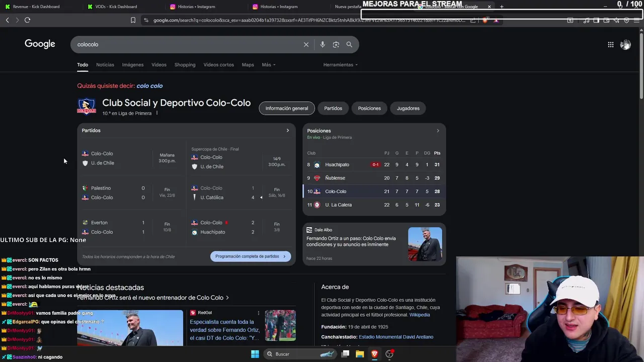This screenshot has width=644, height=362.
Task: Open Brave Rewards triangle icon
Action: pyautogui.click(x=496, y=20)
